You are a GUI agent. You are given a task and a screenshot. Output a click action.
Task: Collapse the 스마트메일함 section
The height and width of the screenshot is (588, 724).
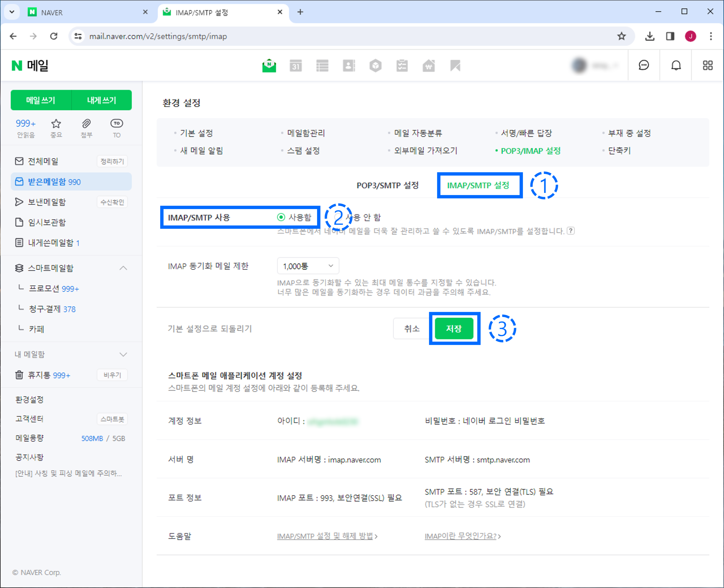click(123, 268)
